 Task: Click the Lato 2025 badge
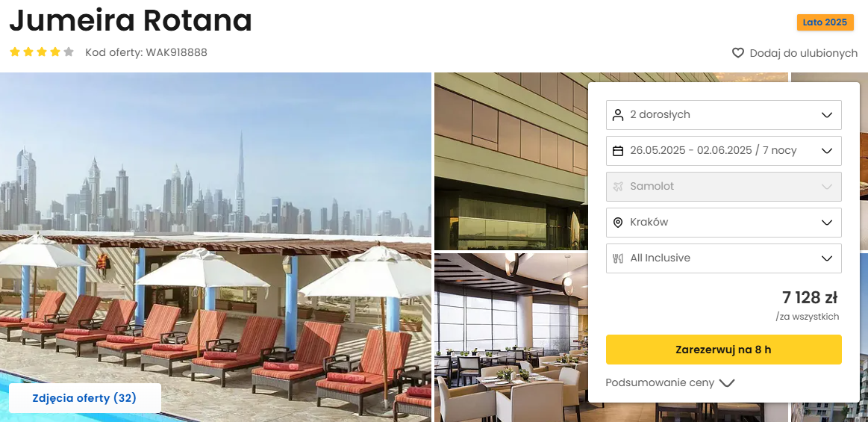click(x=825, y=22)
